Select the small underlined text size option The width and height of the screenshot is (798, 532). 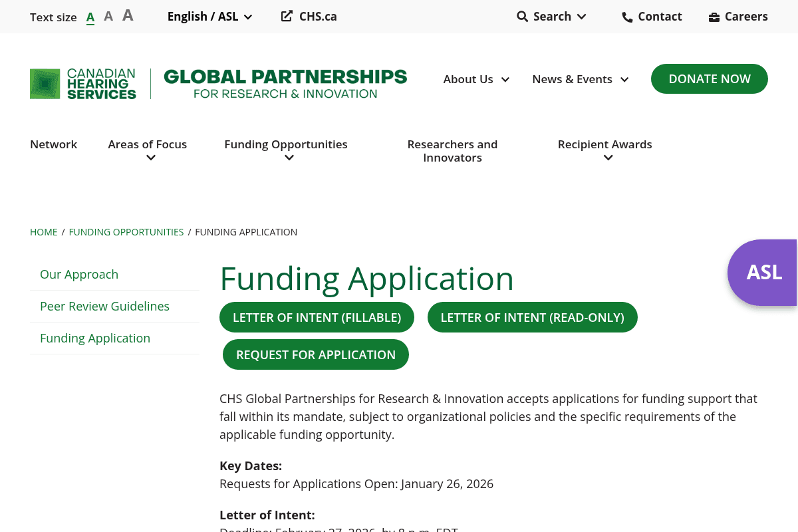[x=90, y=16]
